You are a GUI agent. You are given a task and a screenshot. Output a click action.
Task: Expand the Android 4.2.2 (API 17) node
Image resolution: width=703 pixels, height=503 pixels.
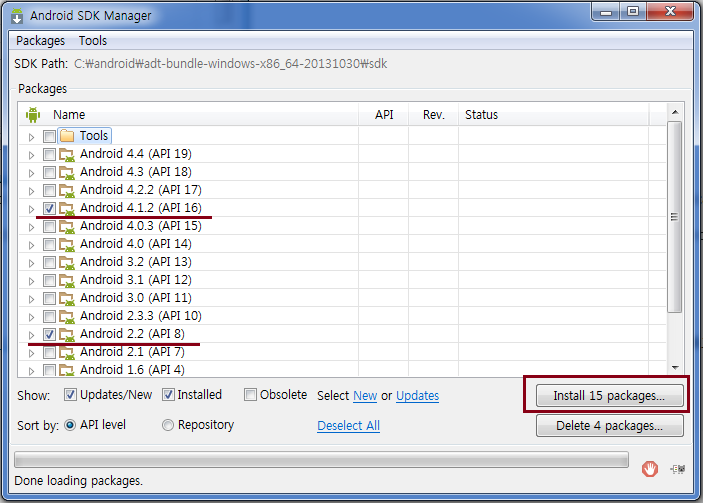coord(31,191)
